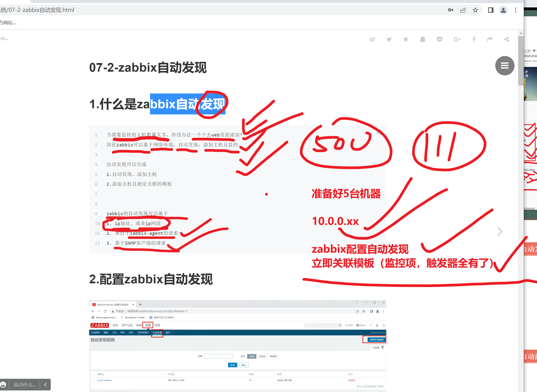
Task: Share via Google Plus icon
Action: [457, 39]
